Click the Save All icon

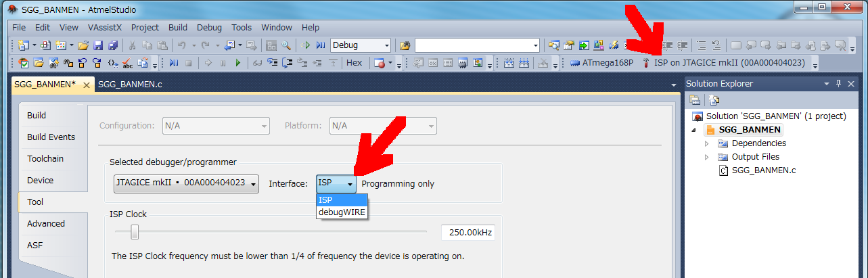coord(112,45)
